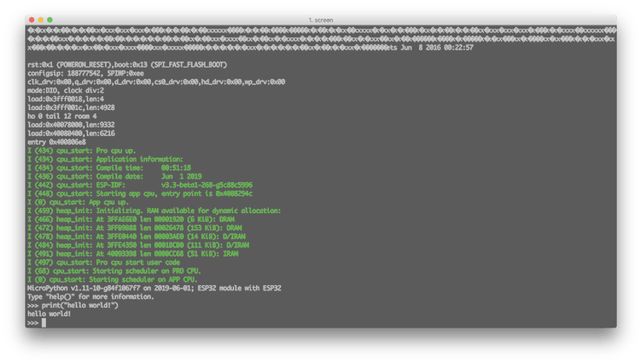
Task: Click the heap_init 51 KiB IRAM line
Action: (133, 254)
